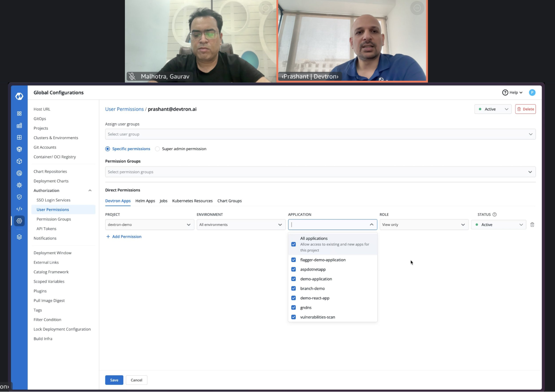Open the profile avatar P
Screen dimensions: 555x392
pyautogui.click(x=532, y=92)
